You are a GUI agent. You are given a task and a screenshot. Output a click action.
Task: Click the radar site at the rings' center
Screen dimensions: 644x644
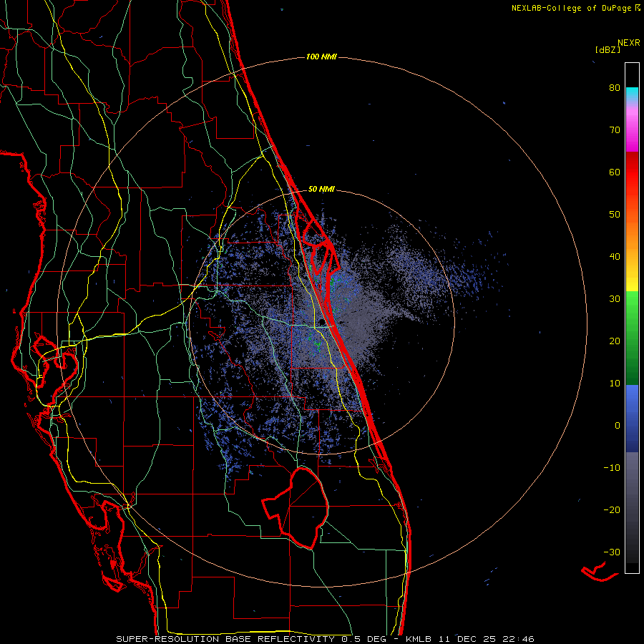(x=323, y=321)
